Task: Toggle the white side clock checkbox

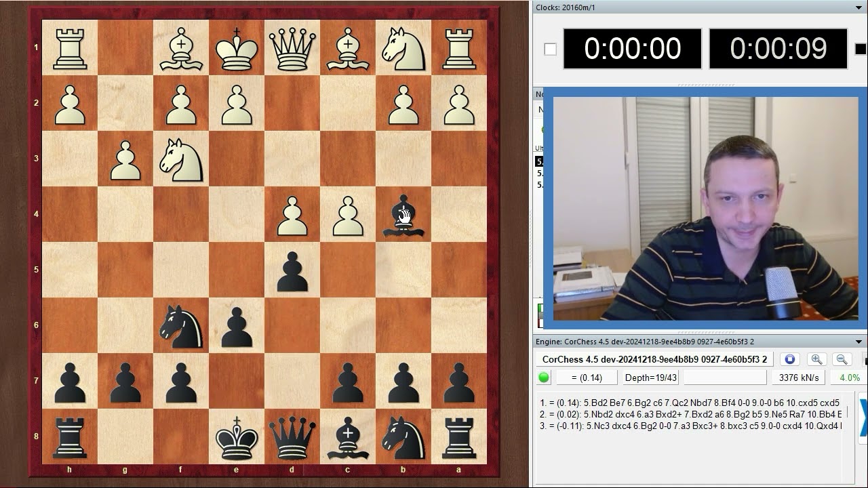Action: [x=550, y=49]
